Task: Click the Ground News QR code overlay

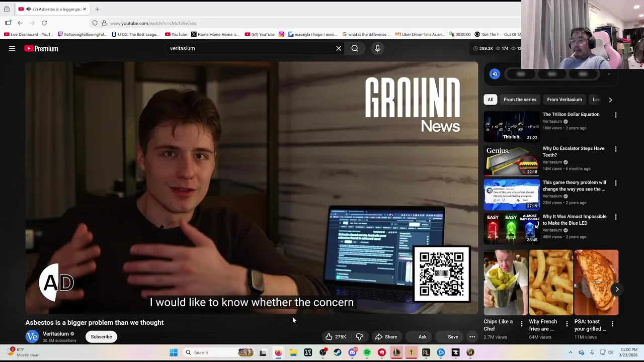Action: click(x=441, y=275)
